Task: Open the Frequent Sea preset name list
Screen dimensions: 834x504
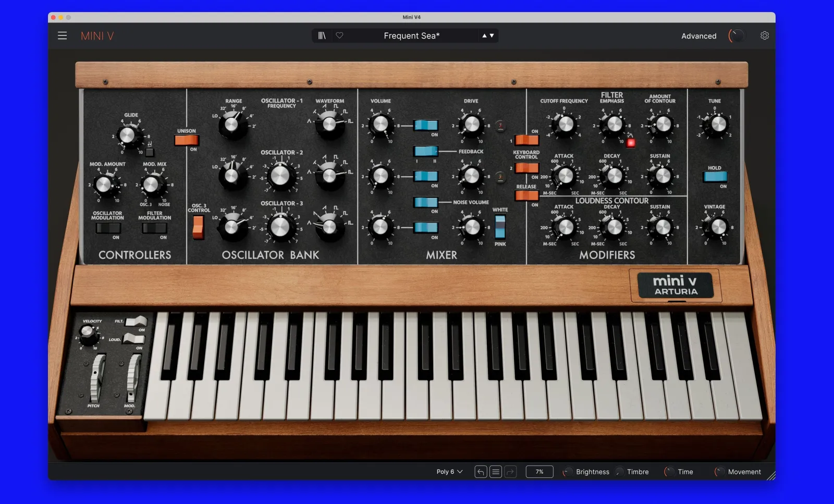Action: [x=411, y=35]
